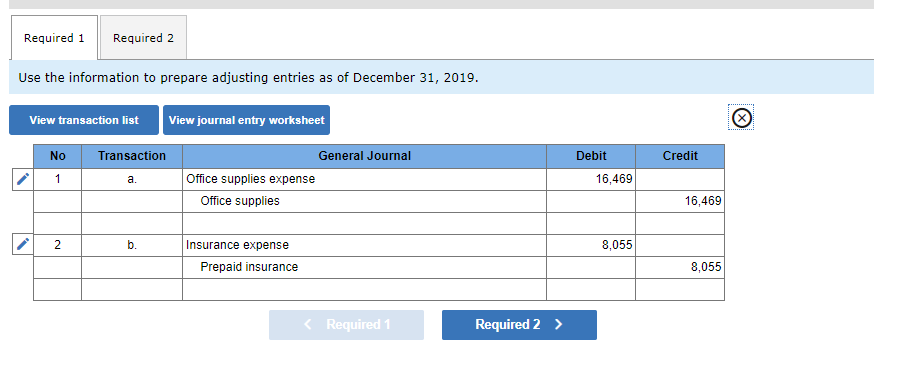
Task: Switch to the Required 1 tab
Action: (54, 38)
